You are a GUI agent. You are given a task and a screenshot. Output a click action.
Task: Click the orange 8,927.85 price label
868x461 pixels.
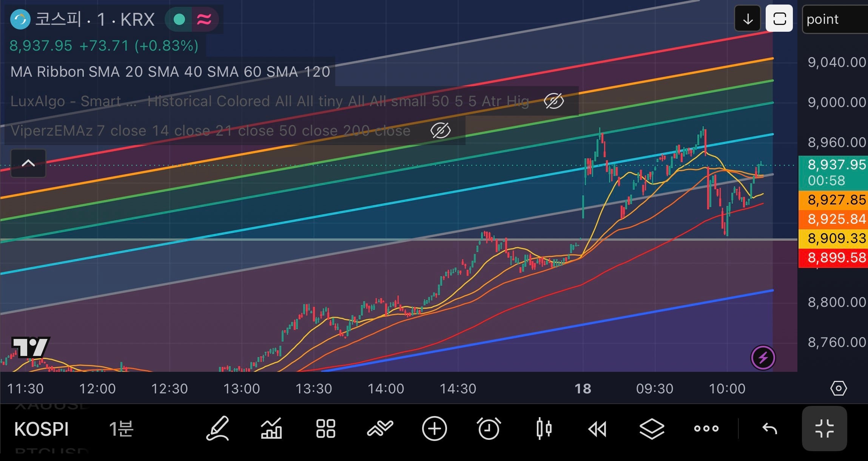pos(833,200)
